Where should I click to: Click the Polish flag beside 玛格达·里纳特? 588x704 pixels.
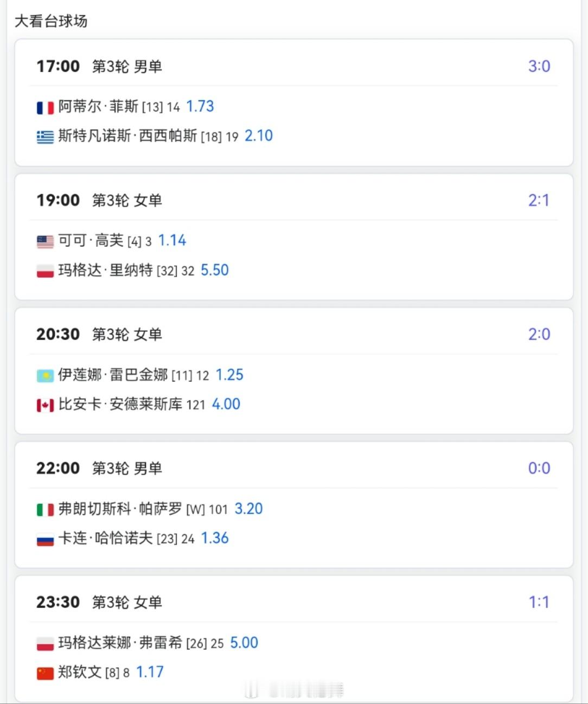coord(45,271)
